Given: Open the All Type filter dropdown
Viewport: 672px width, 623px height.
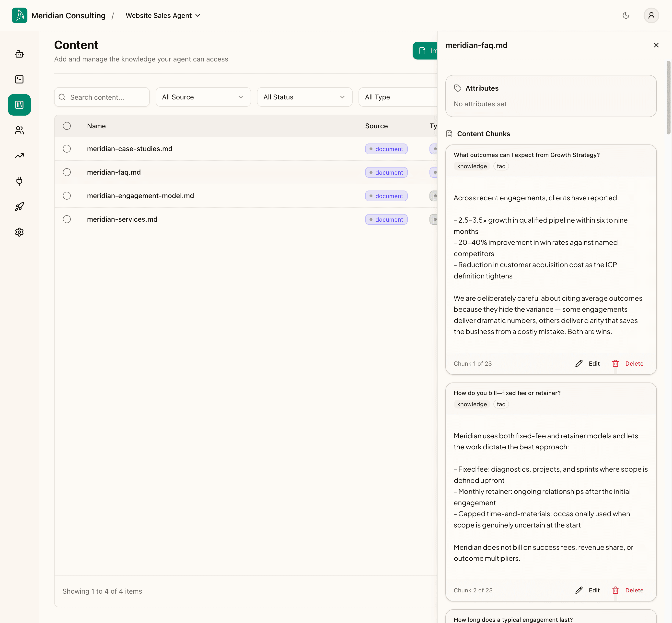Looking at the screenshot, I should 398,97.
